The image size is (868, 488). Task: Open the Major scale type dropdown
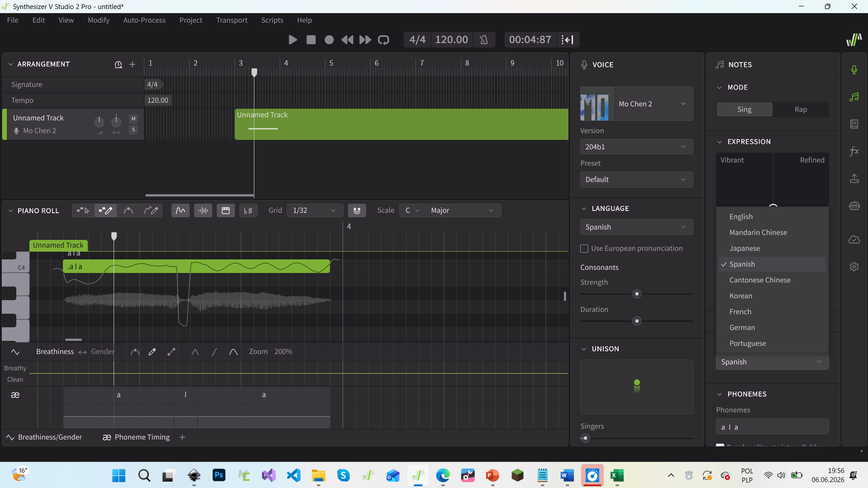click(x=463, y=211)
